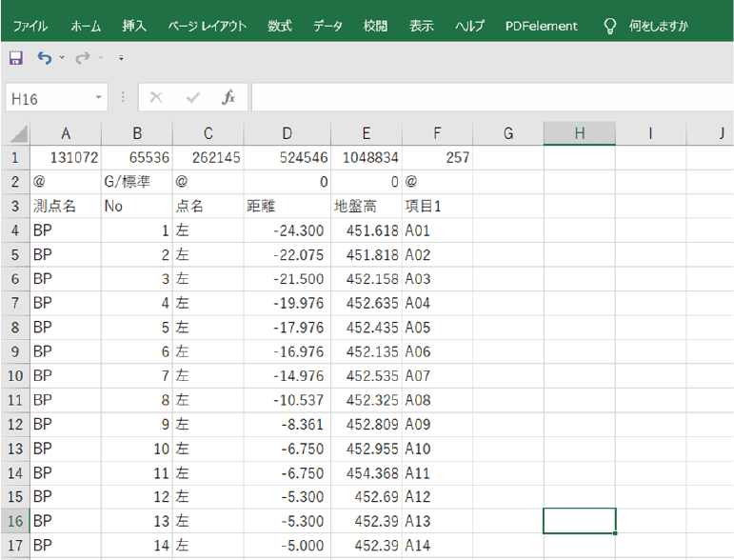This screenshot has width=734, height=560.
Task: Click the lightbulb Tell Me icon
Action: tap(609, 27)
